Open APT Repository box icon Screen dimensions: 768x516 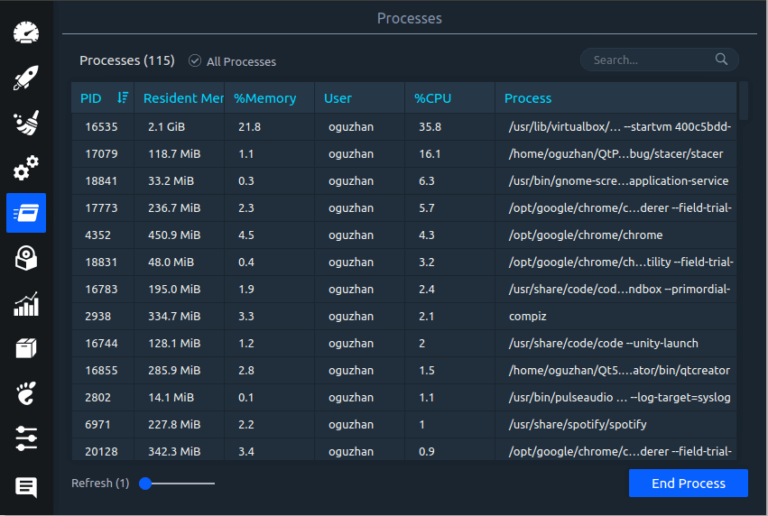click(26, 348)
